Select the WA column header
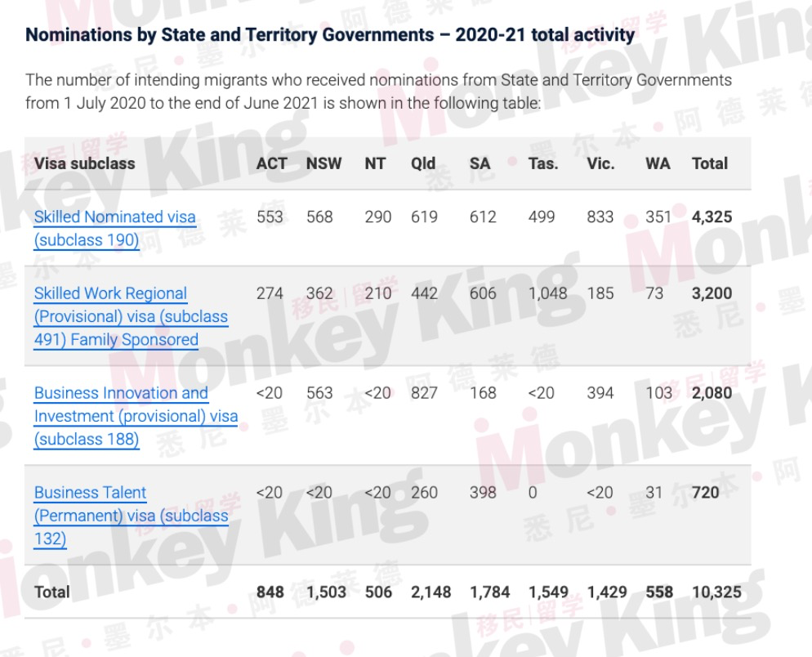This screenshot has width=812, height=657. tap(658, 163)
